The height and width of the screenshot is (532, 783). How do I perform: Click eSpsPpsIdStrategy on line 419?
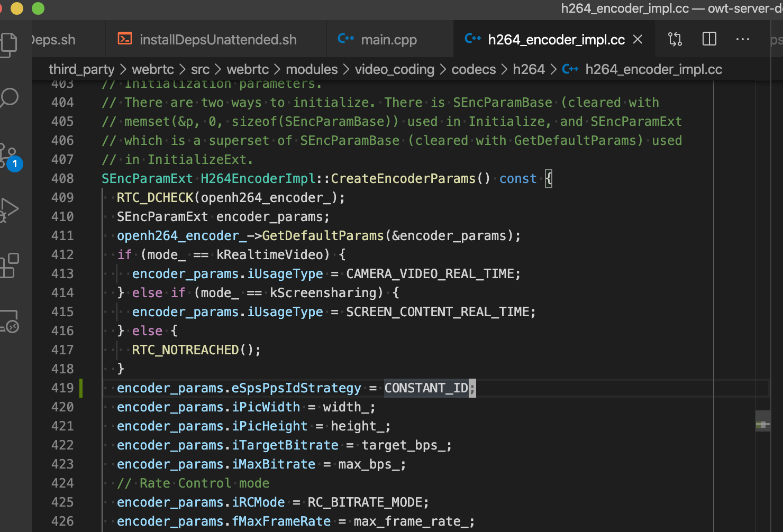(x=296, y=388)
